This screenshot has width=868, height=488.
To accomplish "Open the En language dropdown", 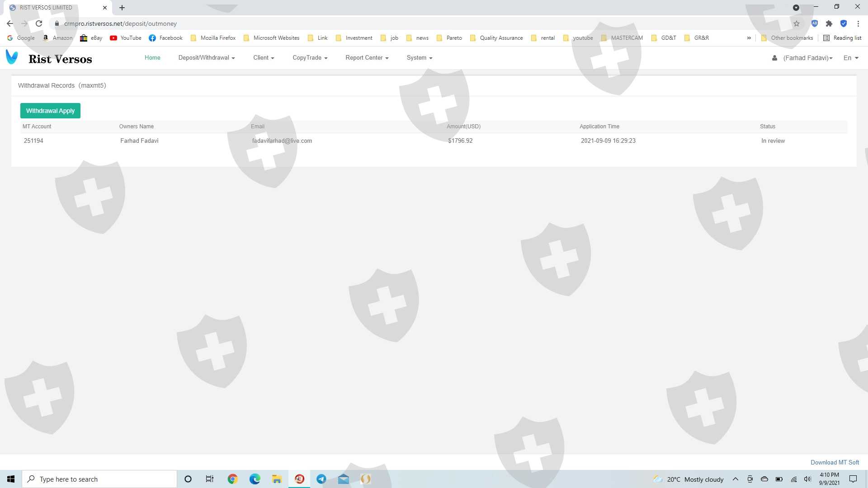I will (851, 58).
